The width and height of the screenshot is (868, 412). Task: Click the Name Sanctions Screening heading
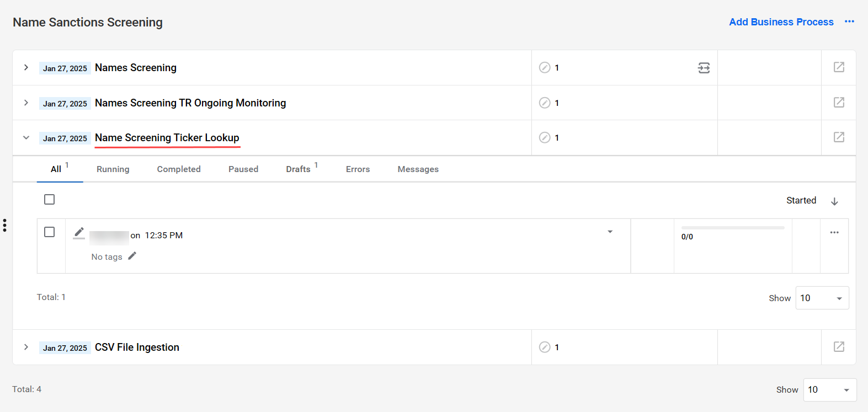pyautogui.click(x=88, y=23)
